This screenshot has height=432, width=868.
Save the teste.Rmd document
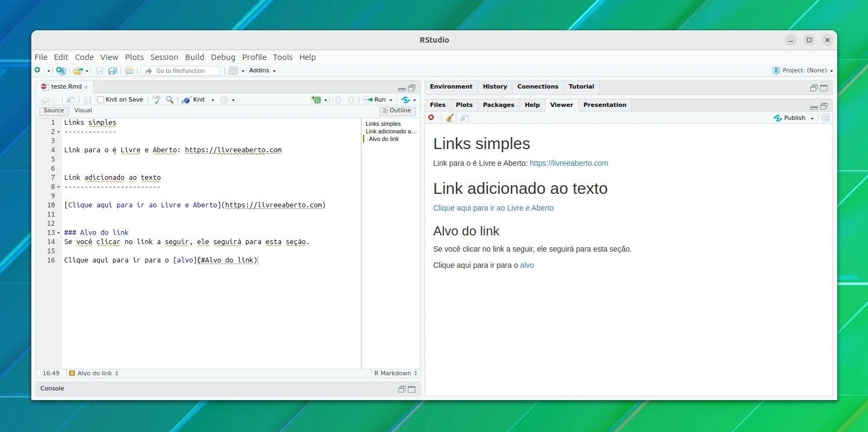tap(87, 100)
